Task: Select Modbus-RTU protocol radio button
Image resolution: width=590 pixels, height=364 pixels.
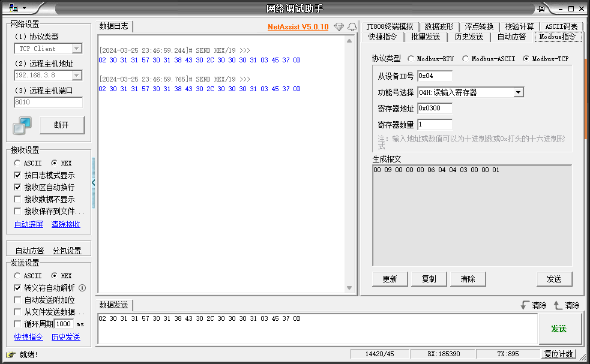Action: click(x=411, y=59)
